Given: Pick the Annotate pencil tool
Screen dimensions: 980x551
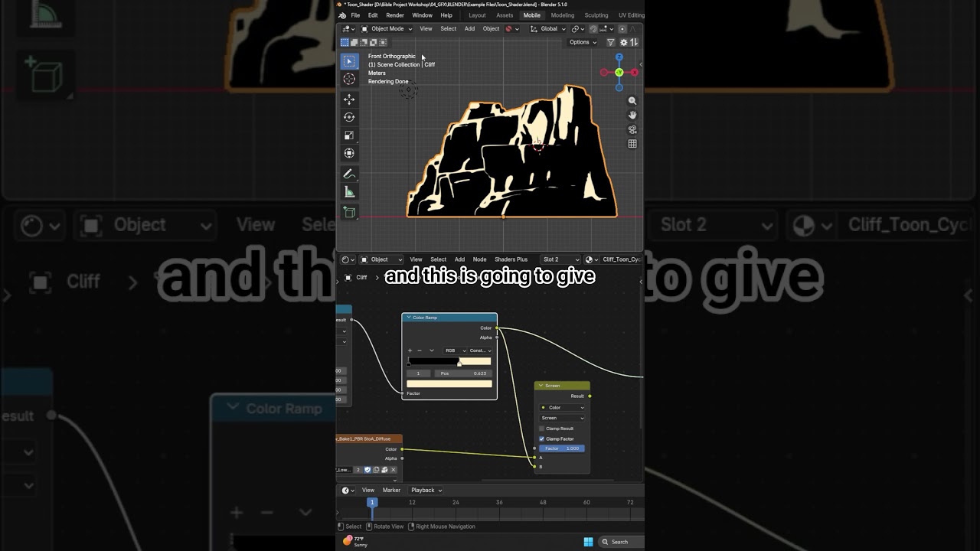Looking at the screenshot, I should [x=349, y=174].
